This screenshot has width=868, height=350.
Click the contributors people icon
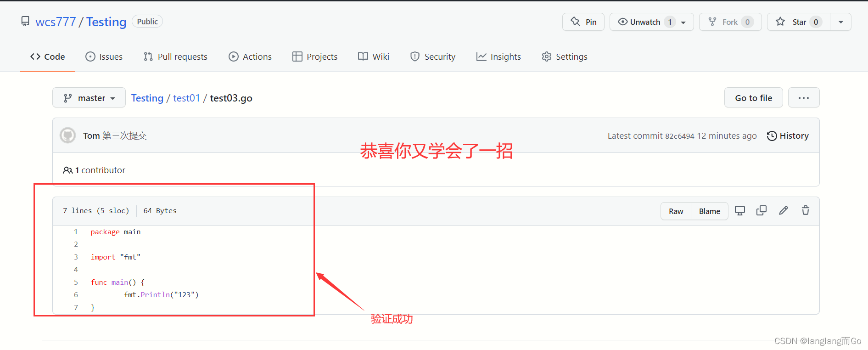point(67,170)
